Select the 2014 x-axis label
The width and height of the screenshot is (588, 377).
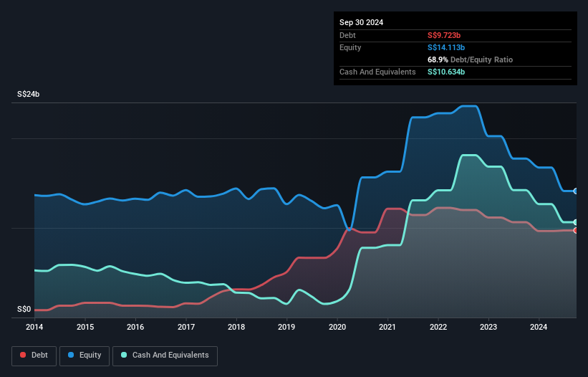click(x=34, y=327)
